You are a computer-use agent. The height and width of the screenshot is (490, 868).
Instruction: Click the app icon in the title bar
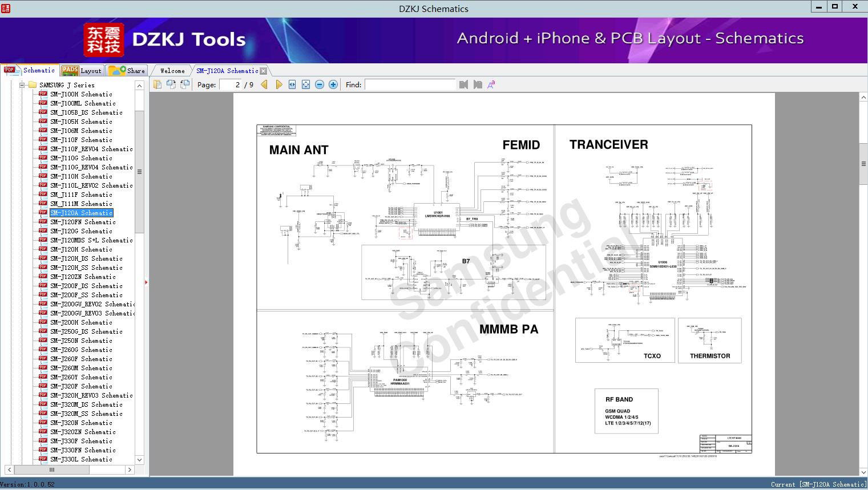click(x=6, y=8)
